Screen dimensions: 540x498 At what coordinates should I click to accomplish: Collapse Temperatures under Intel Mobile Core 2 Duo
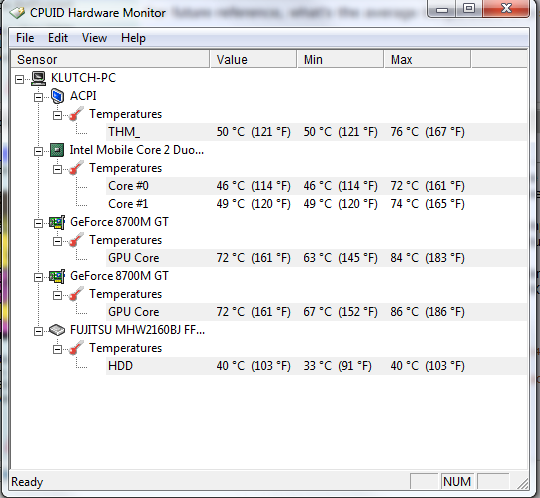point(58,169)
